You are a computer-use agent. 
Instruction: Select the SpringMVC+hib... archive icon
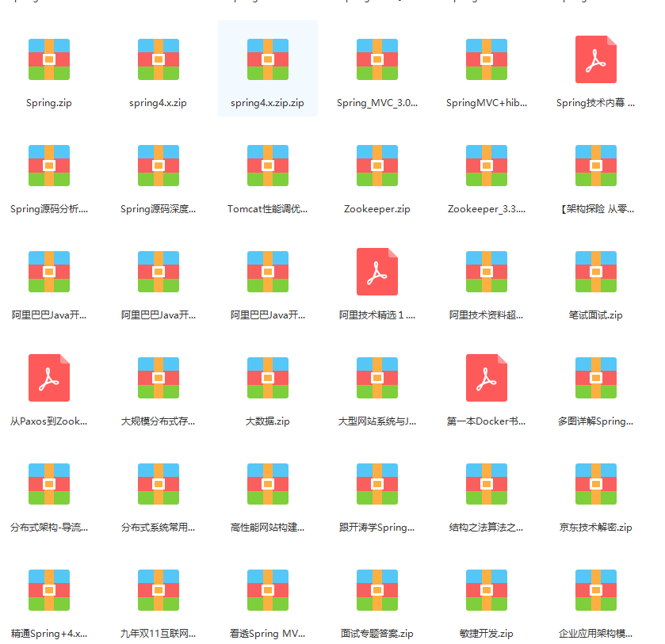(487, 59)
